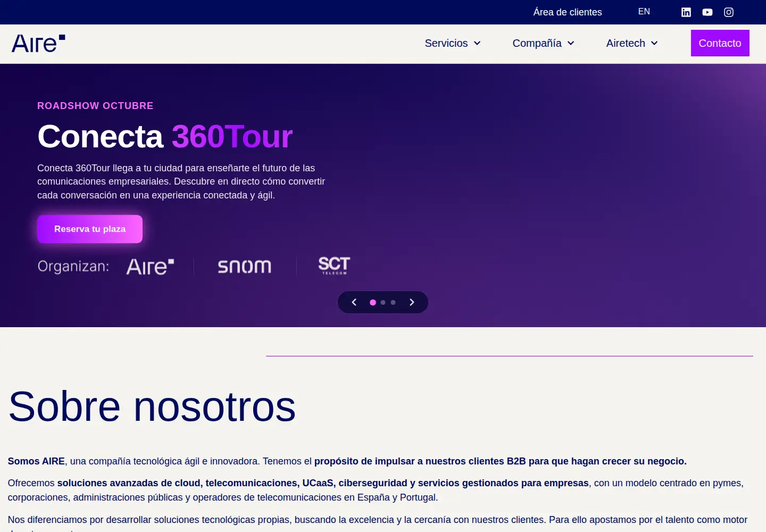This screenshot has width=766, height=532.
Task: Click the snom organizer logo
Action: (245, 266)
